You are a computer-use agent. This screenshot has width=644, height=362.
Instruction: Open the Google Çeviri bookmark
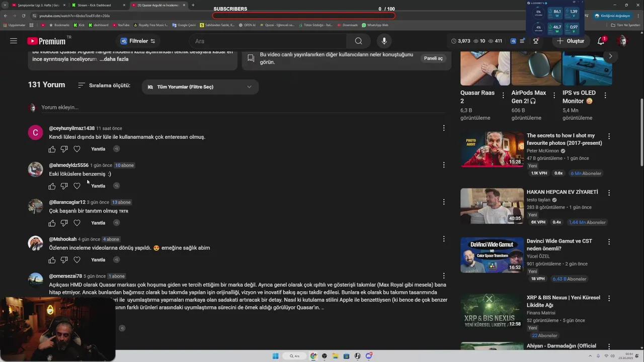tap(184, 25)
